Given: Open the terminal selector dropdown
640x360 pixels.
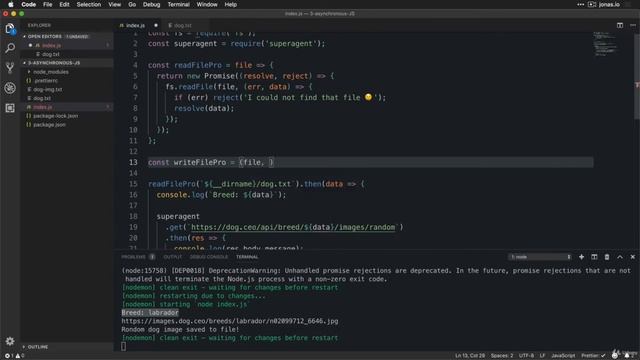Looking at the screenshot, I should [540, 257].
